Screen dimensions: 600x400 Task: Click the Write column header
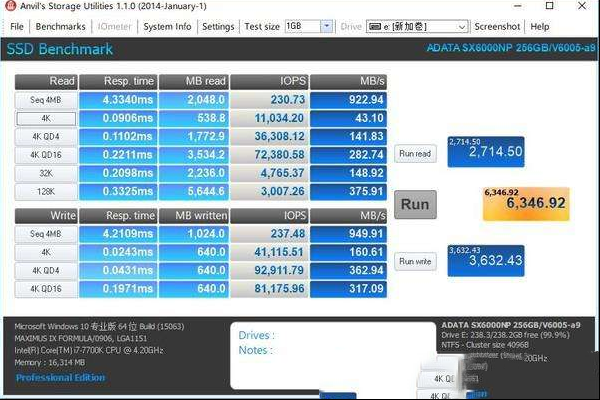(x=46, y=216)
